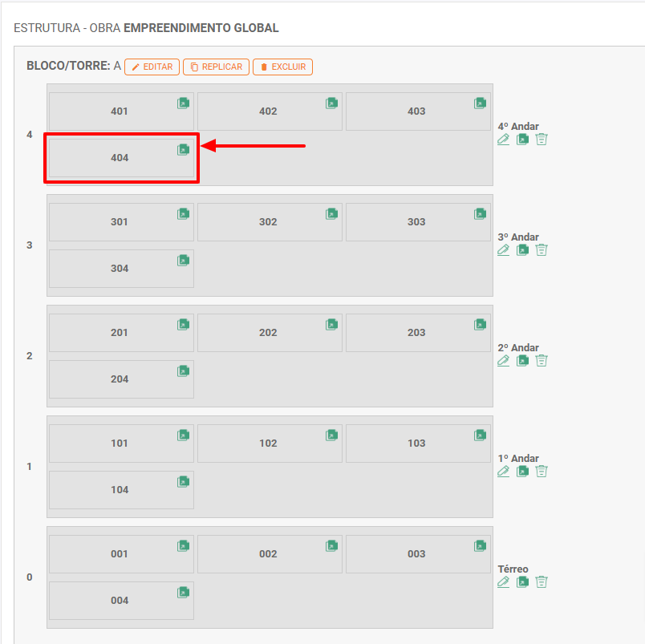Click the replicate icon on unit 104
Viewport: 645px width, 644px height.
click(x=183, y=482)
